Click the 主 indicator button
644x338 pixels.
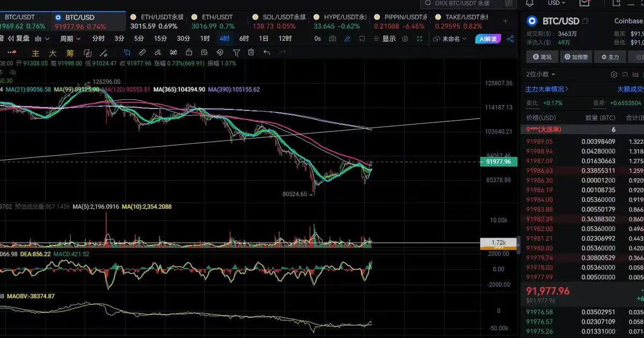(36, 53)
